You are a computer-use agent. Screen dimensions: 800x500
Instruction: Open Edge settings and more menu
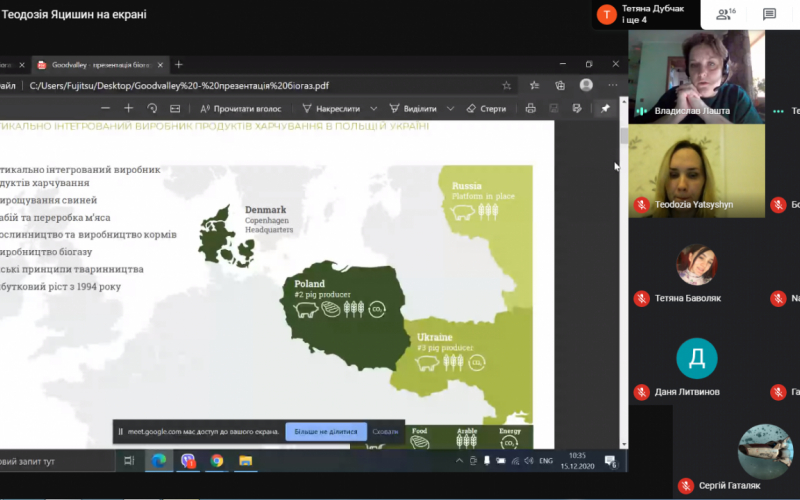[613, 85]
